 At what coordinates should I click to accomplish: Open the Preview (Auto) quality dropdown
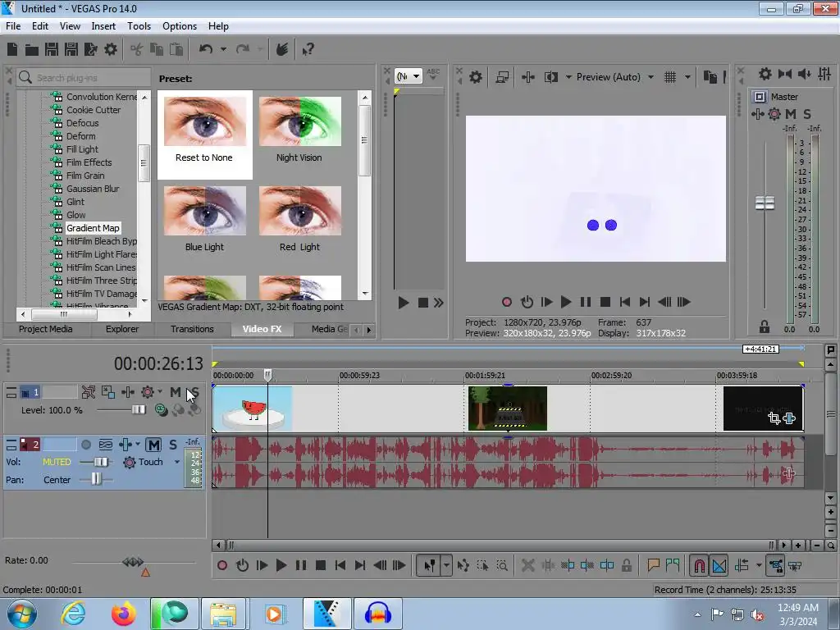(651, 77)
